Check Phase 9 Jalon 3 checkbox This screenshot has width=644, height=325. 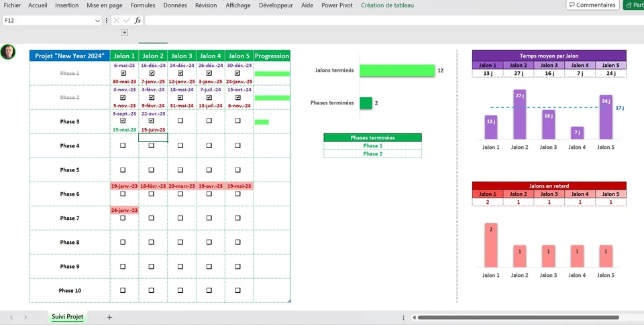coord(180,266)
